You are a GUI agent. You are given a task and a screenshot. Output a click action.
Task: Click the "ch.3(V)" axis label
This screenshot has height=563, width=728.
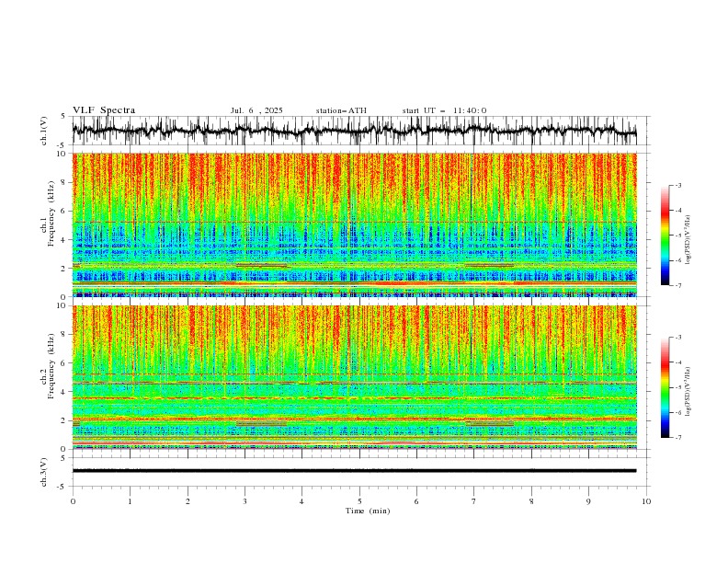pos(44,472)
